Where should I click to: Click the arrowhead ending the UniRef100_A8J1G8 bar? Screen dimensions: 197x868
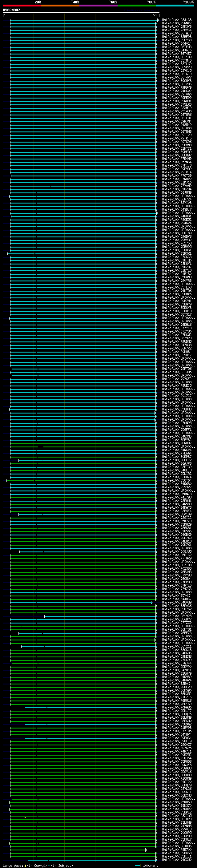(158, 20)
